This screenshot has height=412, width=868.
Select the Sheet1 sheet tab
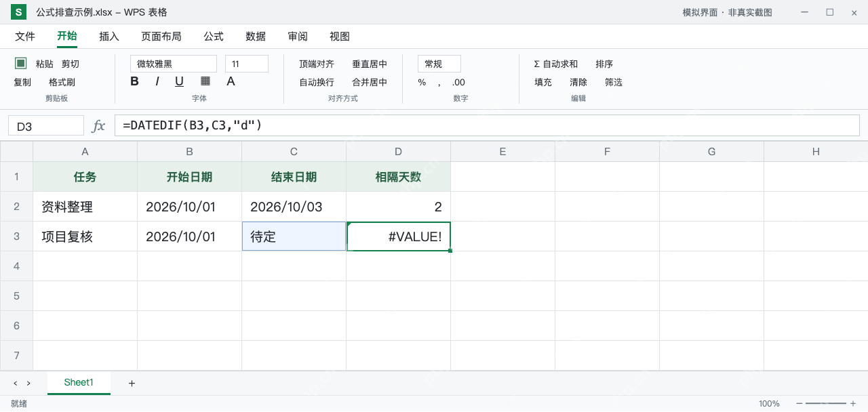click(79, 383)
